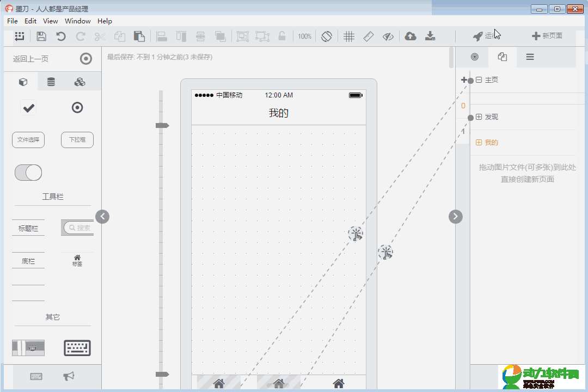Viewport: 588px width, 392px height.
Task: Align widgets to the left edge
Action: [x=162, y=36]
